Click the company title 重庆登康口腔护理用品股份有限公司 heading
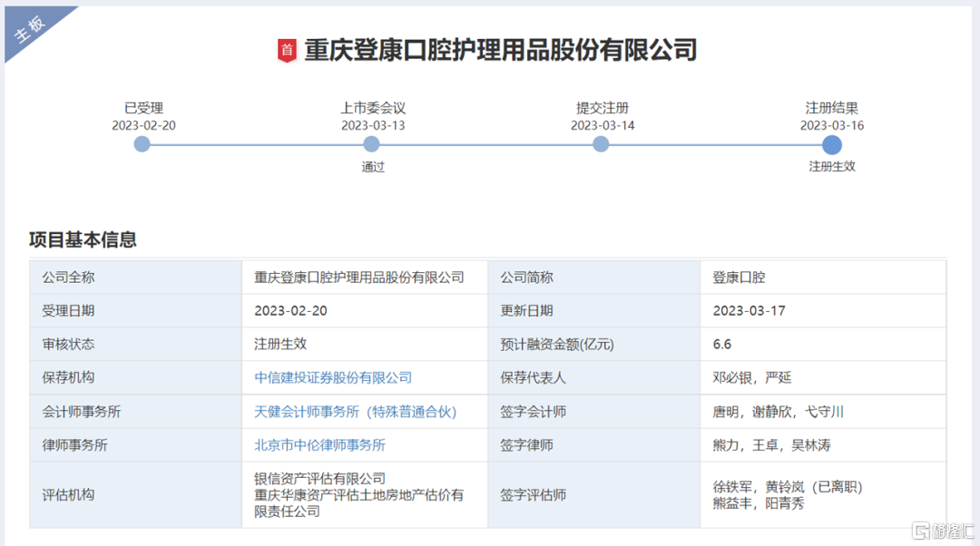Image resolution: width=980 pixels, height=546 pixels. click(x=501, y=50)
